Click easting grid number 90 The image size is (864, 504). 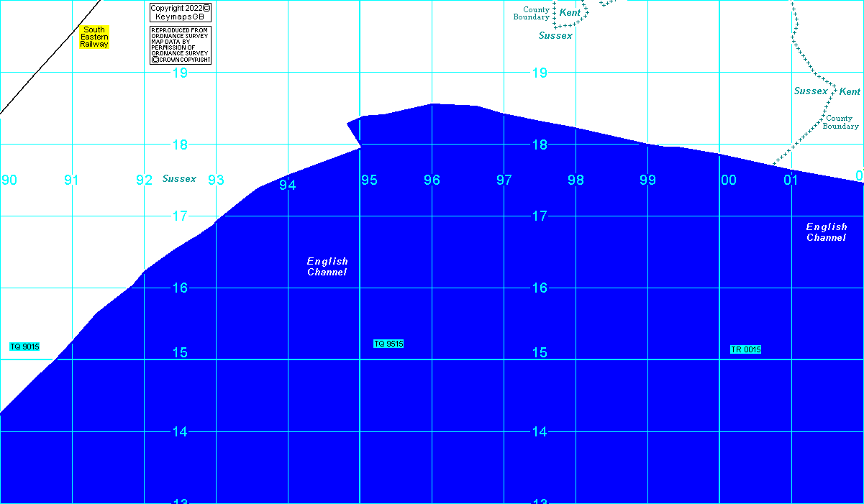[x=9, y=180]
